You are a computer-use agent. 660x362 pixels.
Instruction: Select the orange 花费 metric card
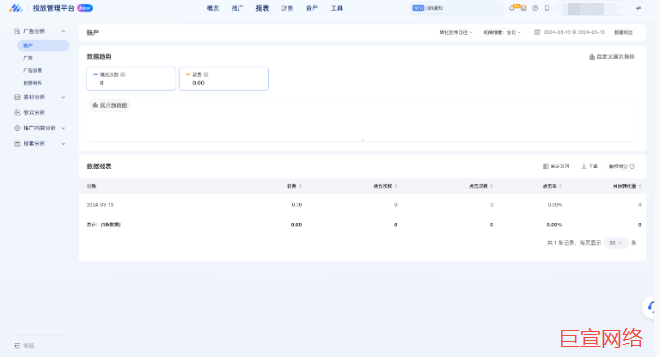click(x=224, y=79)
